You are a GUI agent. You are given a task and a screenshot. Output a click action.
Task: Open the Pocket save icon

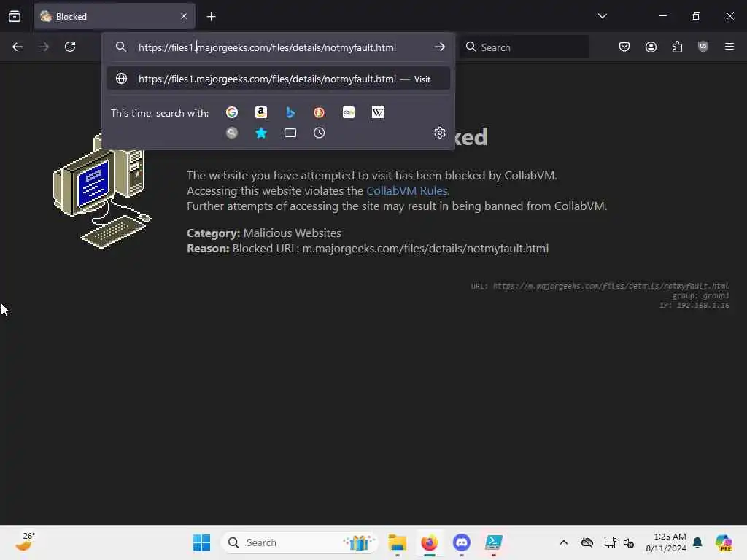point(624,47)
